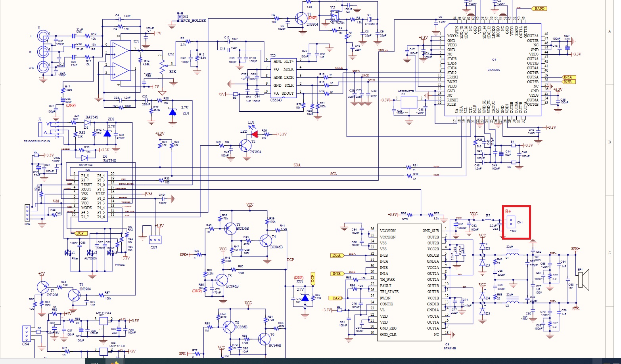Click the SDA bus label
The image size is (621, 364).
297,165
